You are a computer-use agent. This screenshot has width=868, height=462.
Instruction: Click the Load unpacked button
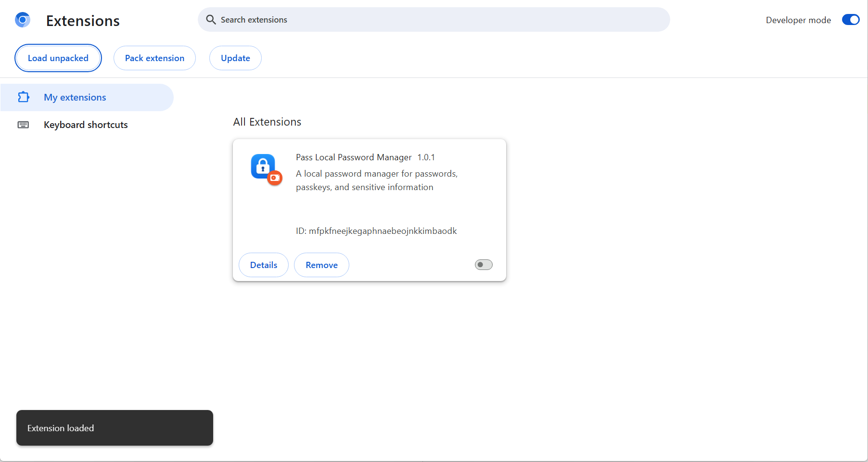(58, 58)
